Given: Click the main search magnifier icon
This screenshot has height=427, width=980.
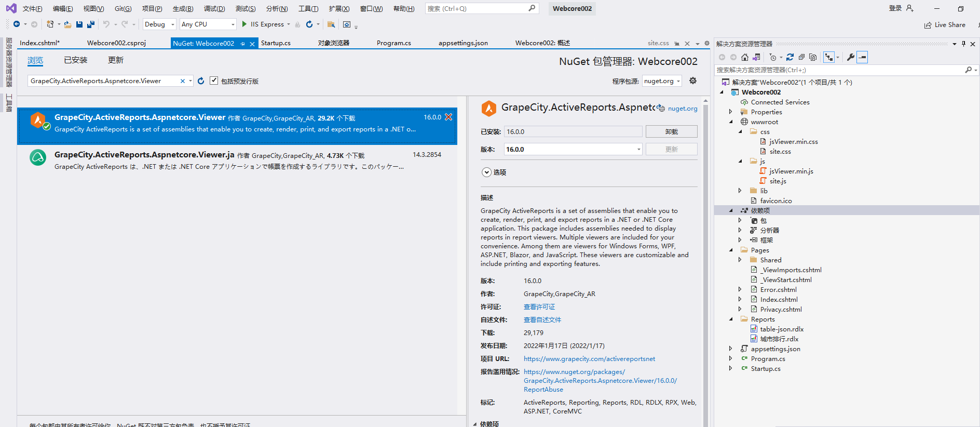Looking at the screenshot, I should coord(532,8).
